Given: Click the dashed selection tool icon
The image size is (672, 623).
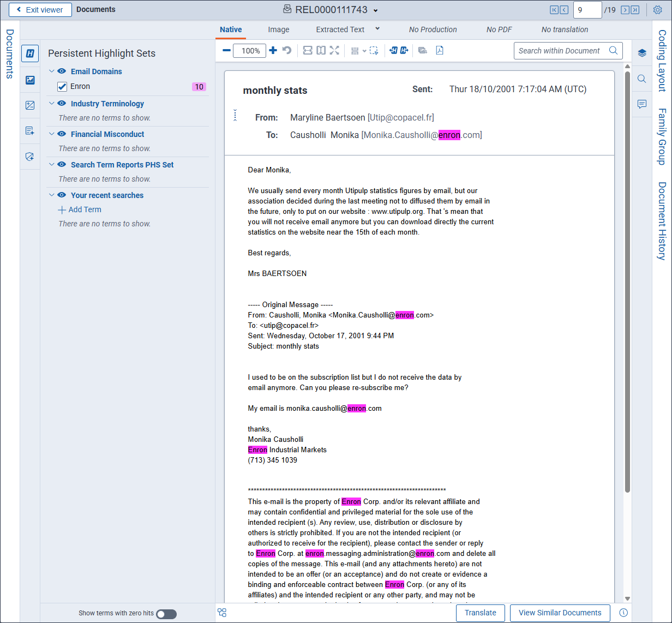Looking at the screenshot, I should click(x=374, y=51).
